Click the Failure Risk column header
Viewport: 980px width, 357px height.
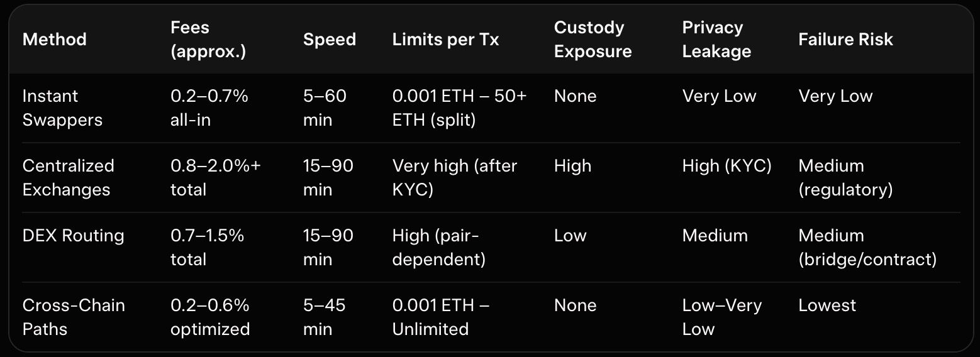[x=845, y=40]
